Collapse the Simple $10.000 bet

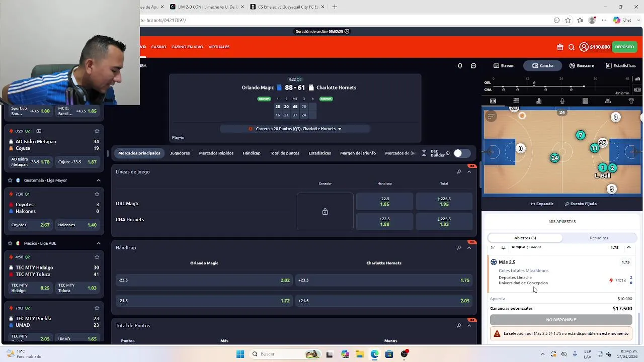pyautogui.click(x=629, y=247)
